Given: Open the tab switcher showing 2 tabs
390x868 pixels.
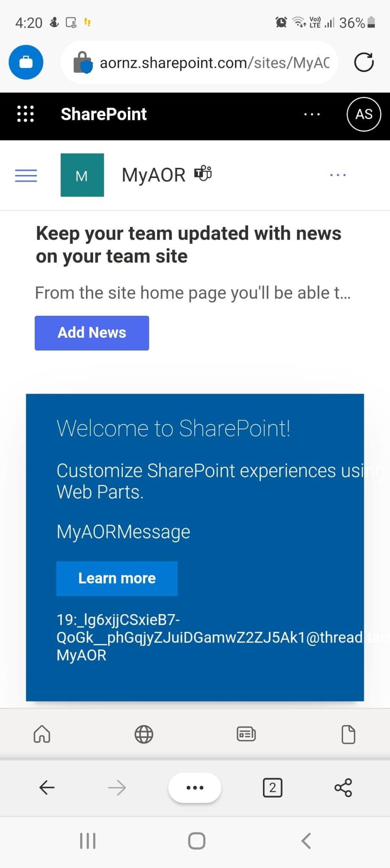Looking at the screenshot, I should pyautogui.click(x=272, y=787).
